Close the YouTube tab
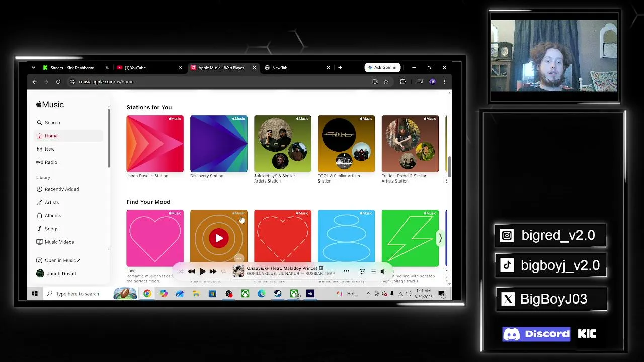 (x=181, y=68)
